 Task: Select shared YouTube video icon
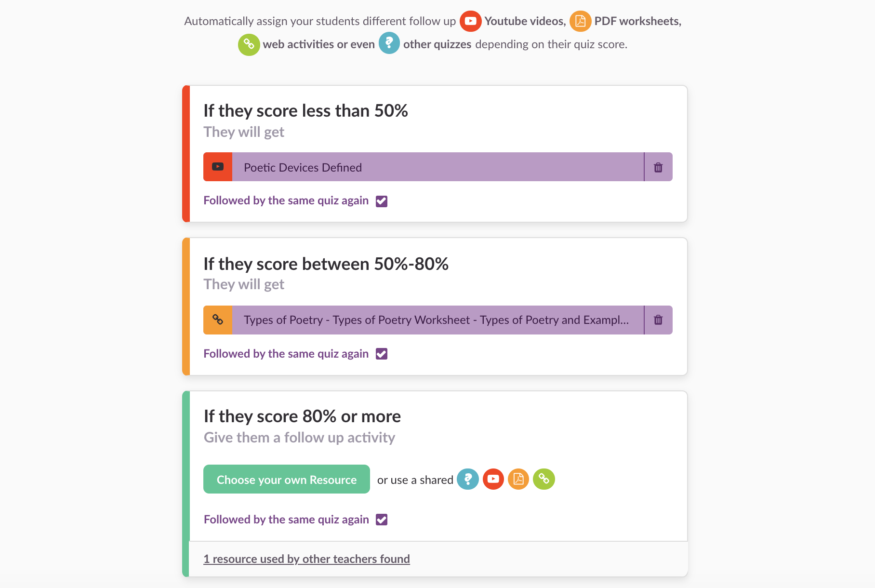493,479
